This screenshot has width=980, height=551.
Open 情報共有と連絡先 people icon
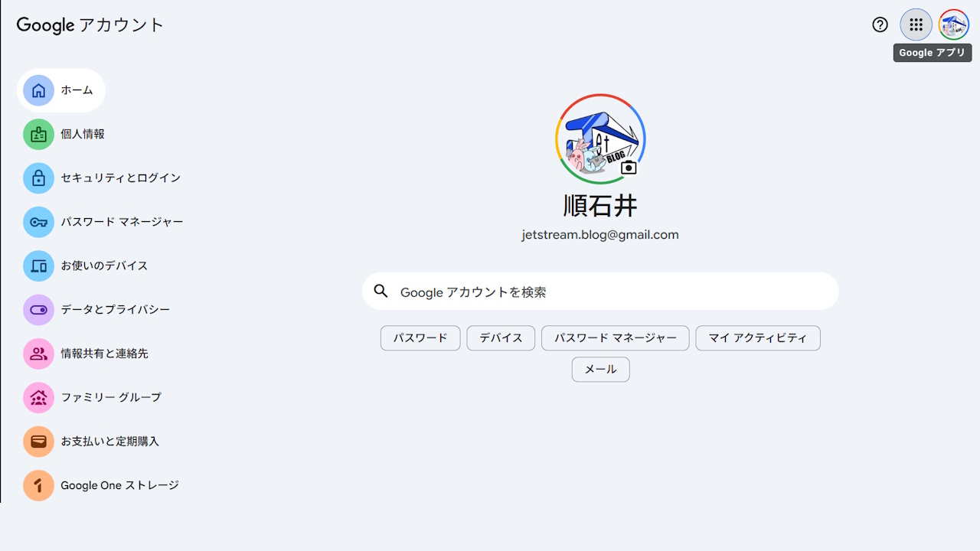coord(38,354)
